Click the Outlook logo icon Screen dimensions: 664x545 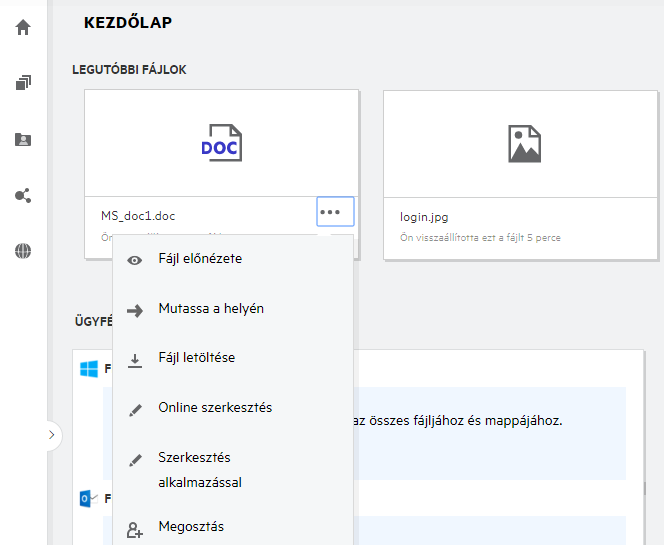point(89,498)
